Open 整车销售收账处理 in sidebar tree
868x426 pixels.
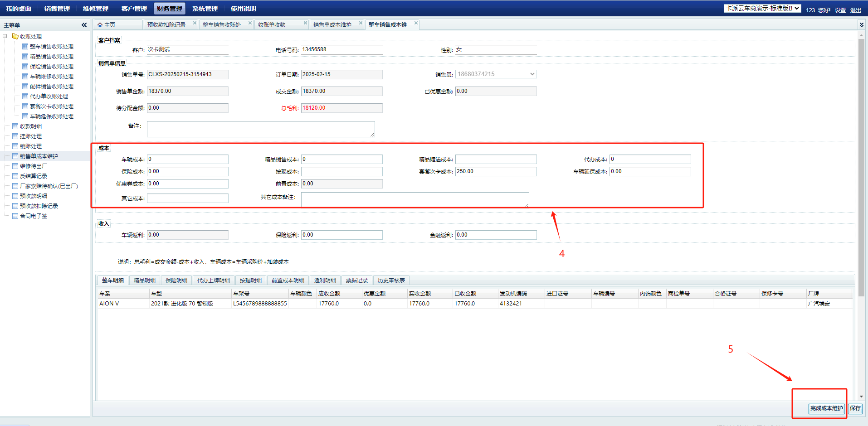pyautogui.click(x=51, y=46)
